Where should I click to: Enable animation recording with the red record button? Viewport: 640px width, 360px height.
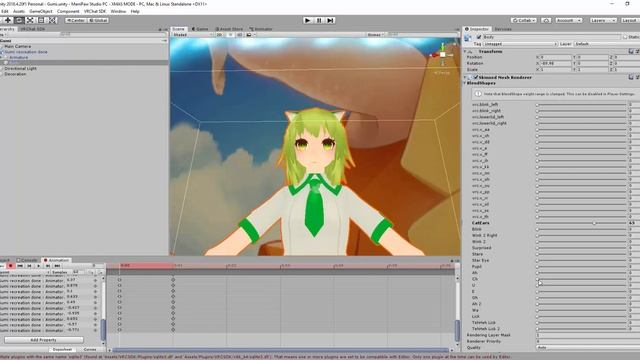tap(11, 266)
